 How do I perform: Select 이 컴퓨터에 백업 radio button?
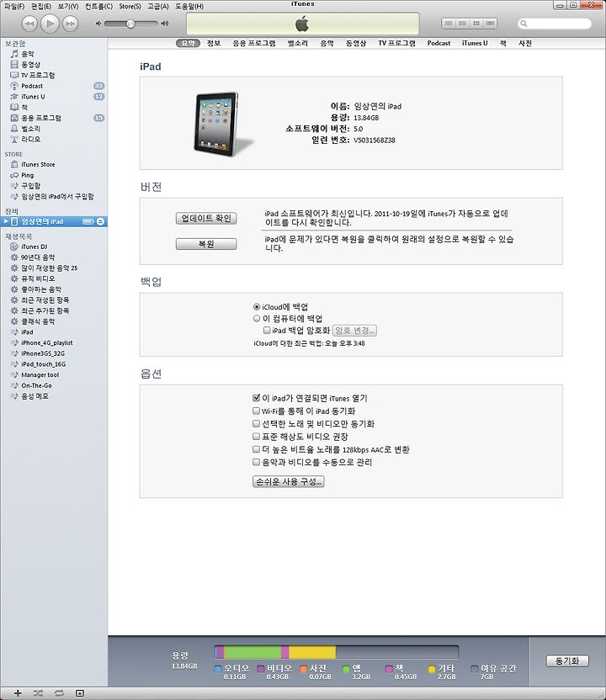[x=257, y=318]
